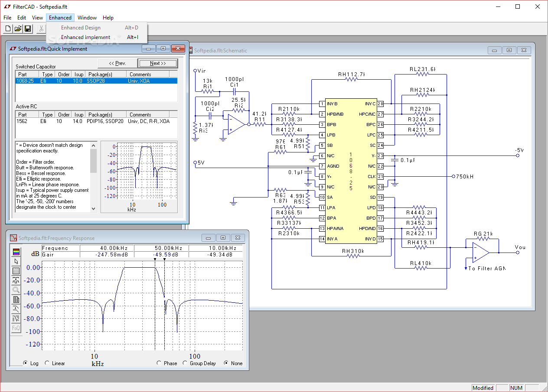Screen dimensions: 548x392
Task: Click the magnifying glass zoom icon in Frequency Response
Action: (16, 290)
